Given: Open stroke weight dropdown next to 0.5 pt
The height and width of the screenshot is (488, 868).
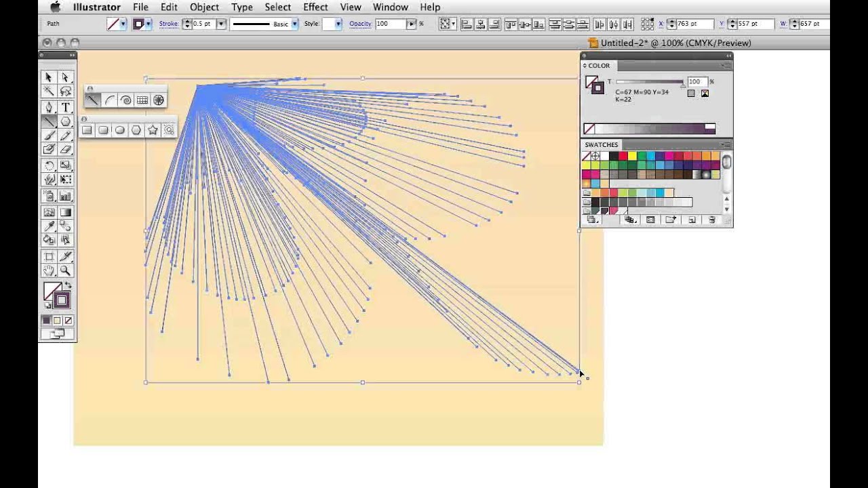Looking at the screenshot, I should [x=221, y=24].
